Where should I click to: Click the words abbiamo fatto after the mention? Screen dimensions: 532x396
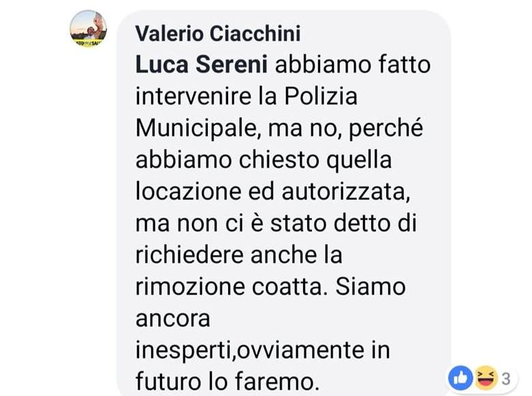click(353, 65)
